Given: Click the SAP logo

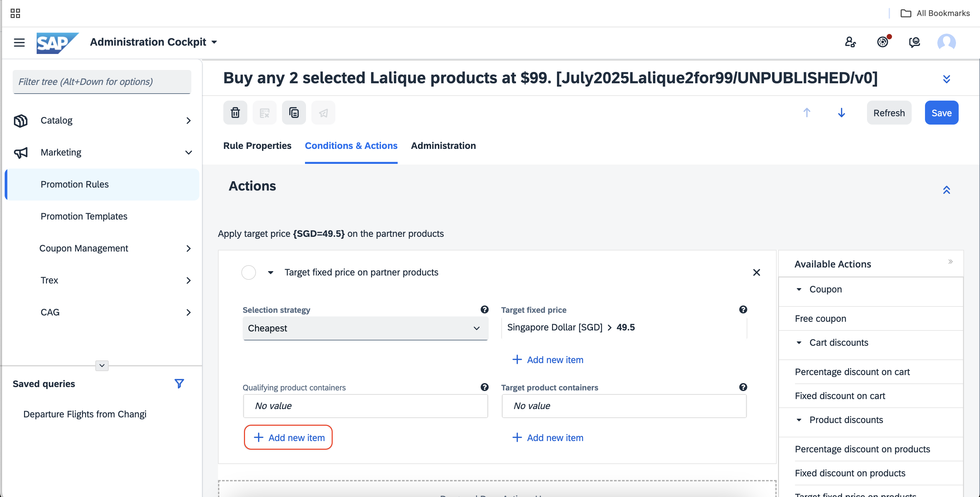Looking at the screenshot, I should 57,43.
